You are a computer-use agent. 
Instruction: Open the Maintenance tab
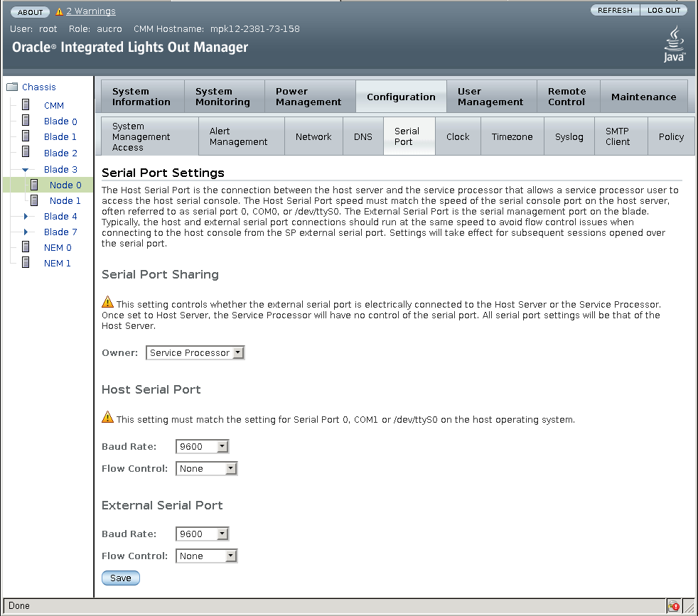(644, 97)
